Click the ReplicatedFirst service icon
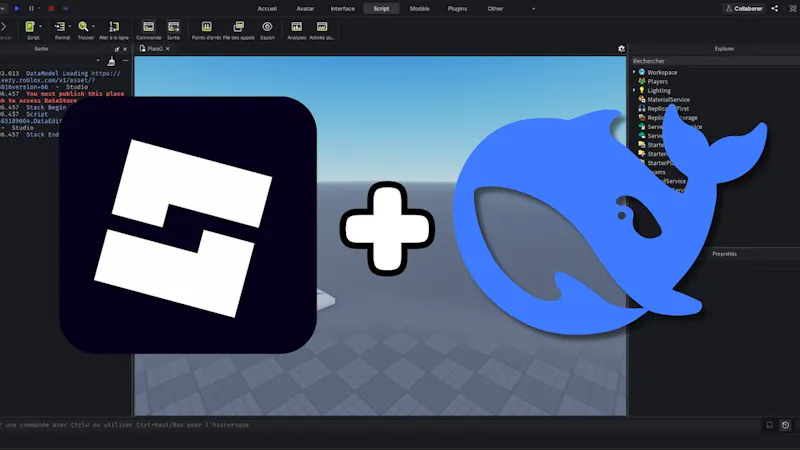Screen dimensions: 800x450 click(x=642, y=109)
